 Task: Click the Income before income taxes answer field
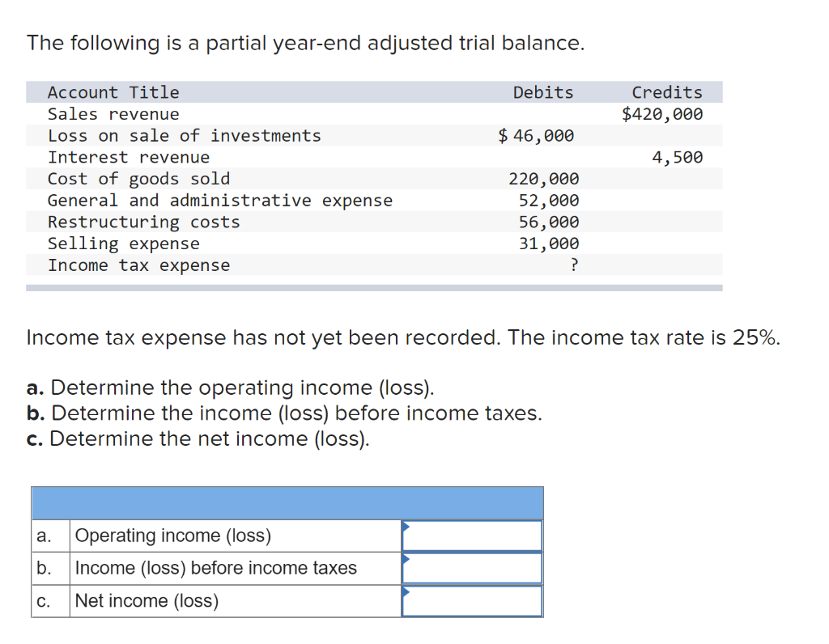[x=472, y=569]
